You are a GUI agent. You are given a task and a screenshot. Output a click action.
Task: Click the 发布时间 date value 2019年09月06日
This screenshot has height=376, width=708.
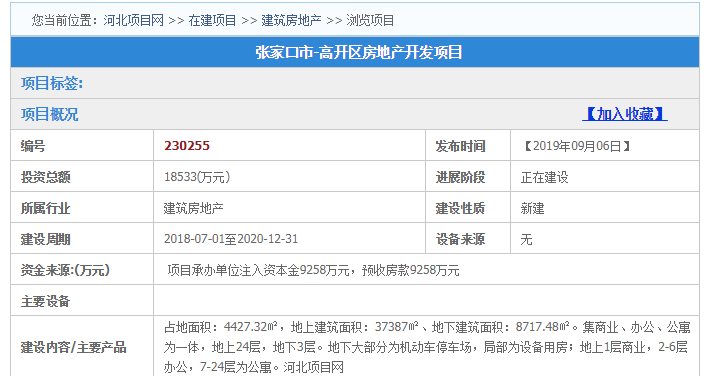577,146
